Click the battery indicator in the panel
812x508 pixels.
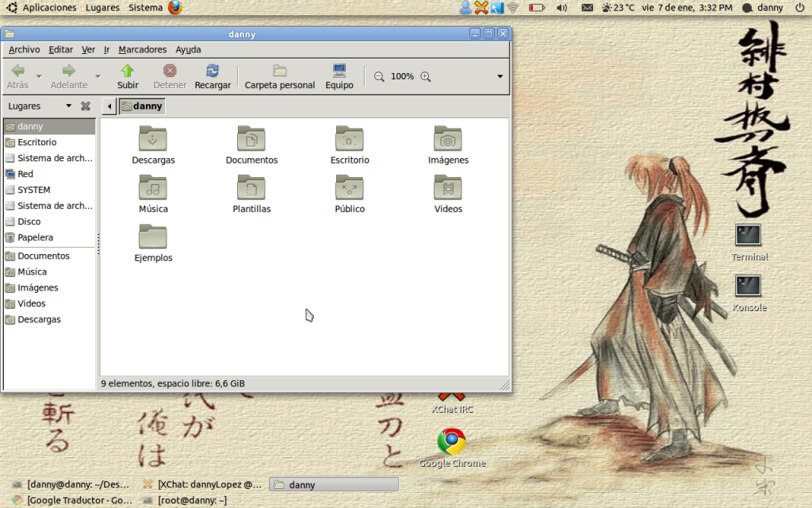[x=537, y=8]
